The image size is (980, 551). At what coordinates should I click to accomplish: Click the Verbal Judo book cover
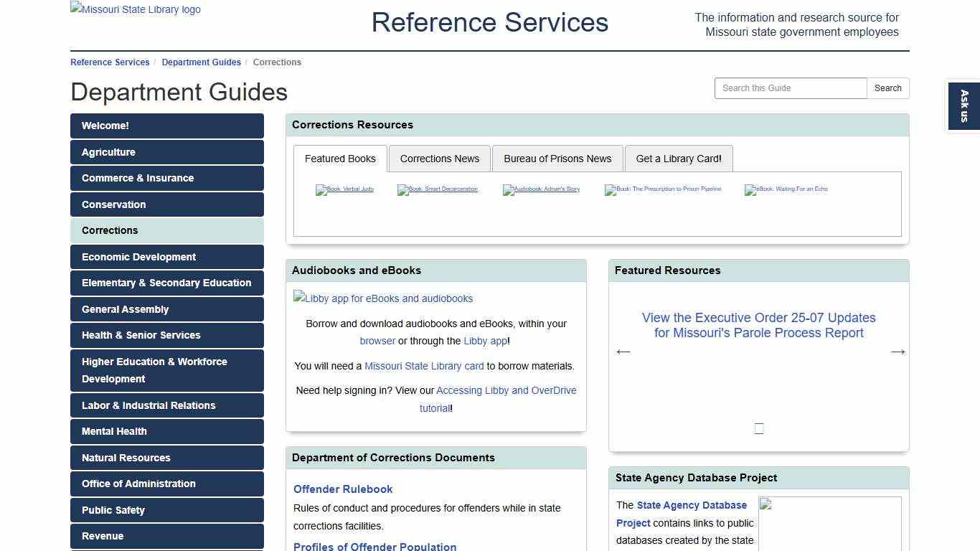pyautogui.click(x=344, y=190)
